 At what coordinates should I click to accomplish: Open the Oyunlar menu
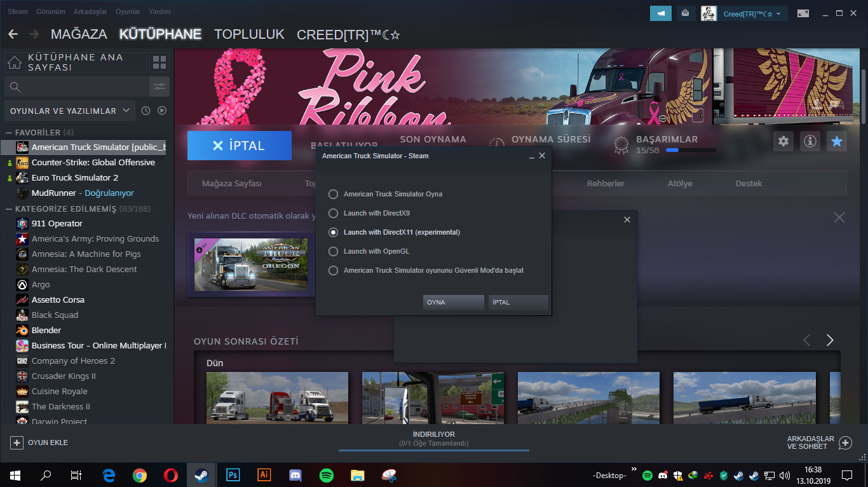(128, 11)
